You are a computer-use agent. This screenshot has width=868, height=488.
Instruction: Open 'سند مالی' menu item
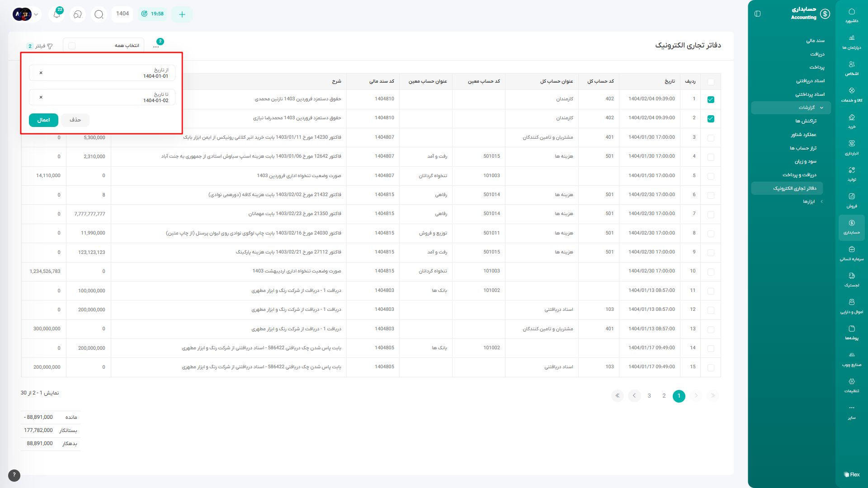pyautogui.click(x=815, y=41)
